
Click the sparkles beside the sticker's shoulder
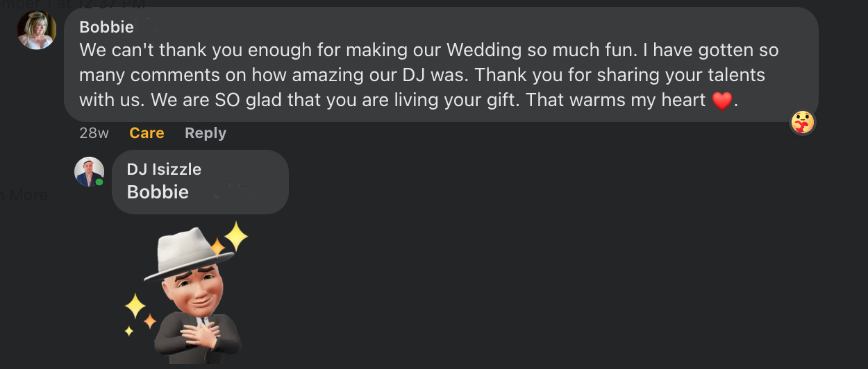136,311
